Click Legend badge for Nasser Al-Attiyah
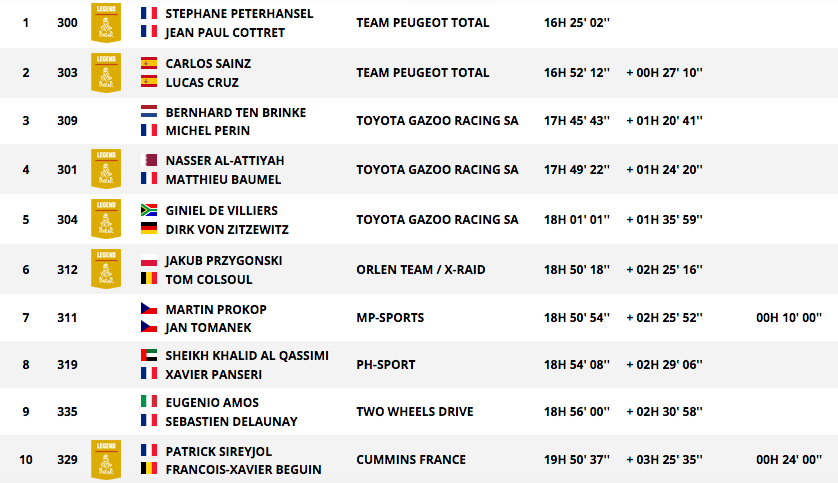The height and width of the screenshot is (483, 838). point(106,169)
